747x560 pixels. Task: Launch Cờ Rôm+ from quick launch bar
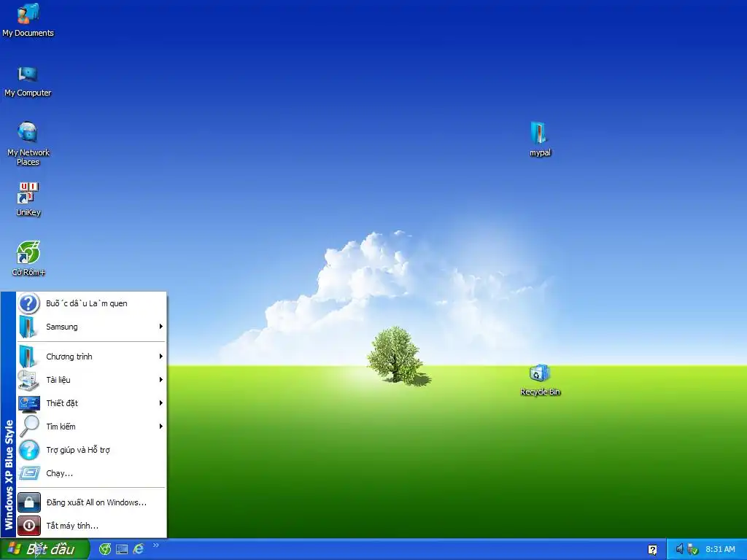105,549
